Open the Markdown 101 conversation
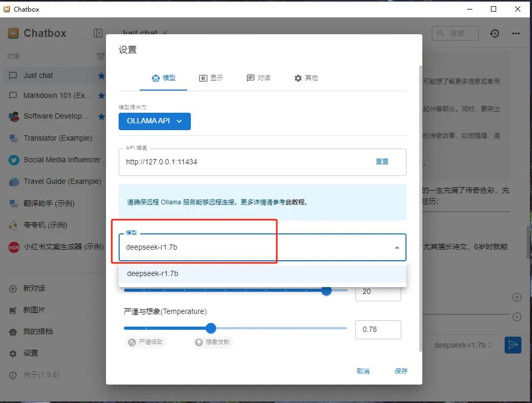This screenshot has width=532, height=403. [x=55, y=95]
